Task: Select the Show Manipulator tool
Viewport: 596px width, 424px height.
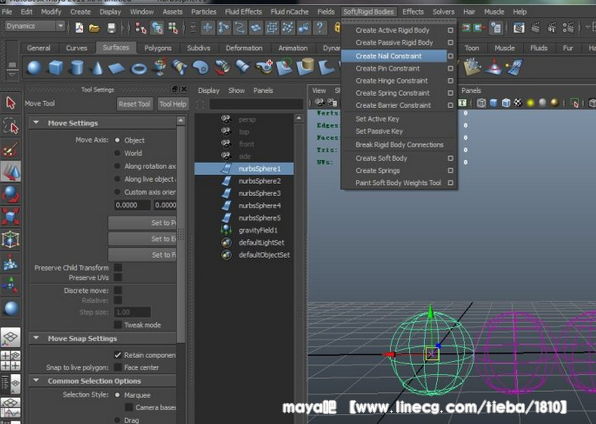Action: tap(10, 285)
